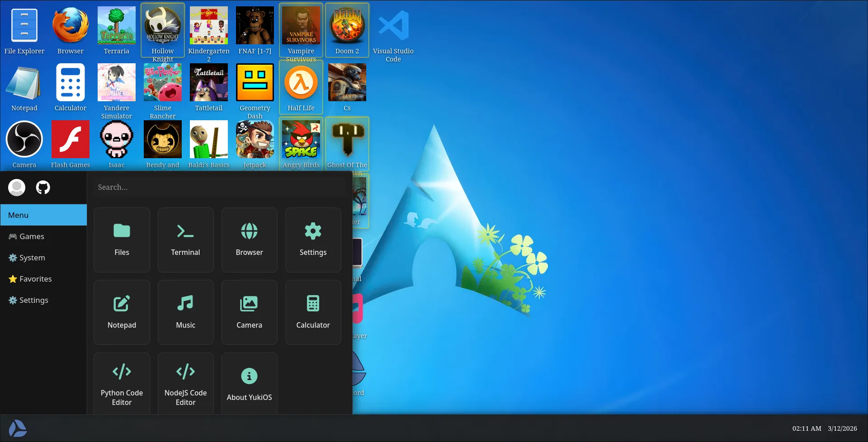Viewport: 868px width, 442px height.
Task: Open Angry Birds Space
Action: pos(301,140)
